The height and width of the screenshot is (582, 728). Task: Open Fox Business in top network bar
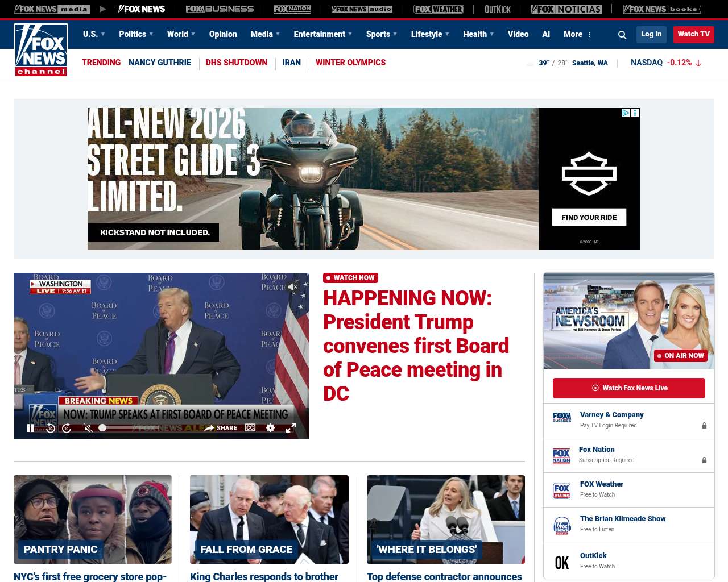pos(220,9)
